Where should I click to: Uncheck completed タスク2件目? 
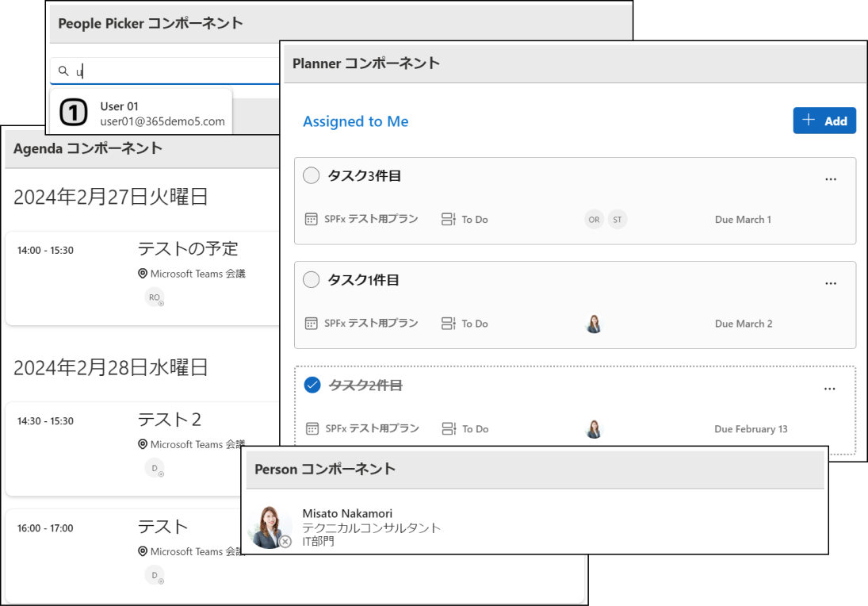point(312,385)
